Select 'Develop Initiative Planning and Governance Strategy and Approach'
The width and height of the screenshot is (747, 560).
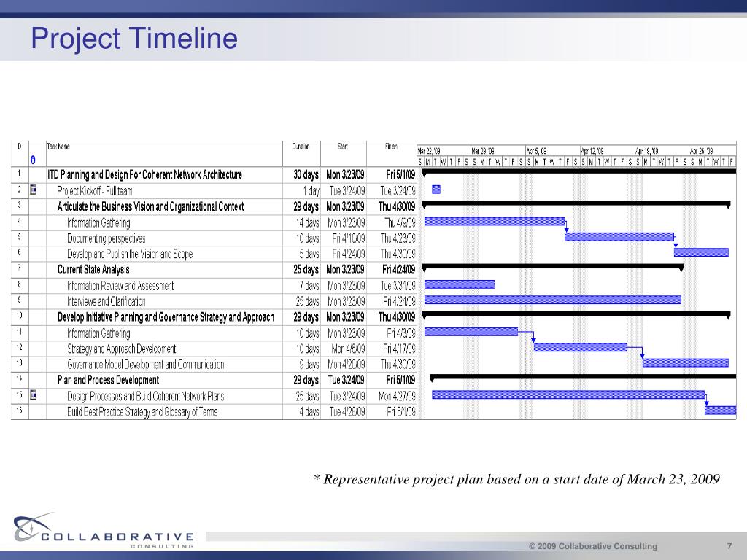166,317
